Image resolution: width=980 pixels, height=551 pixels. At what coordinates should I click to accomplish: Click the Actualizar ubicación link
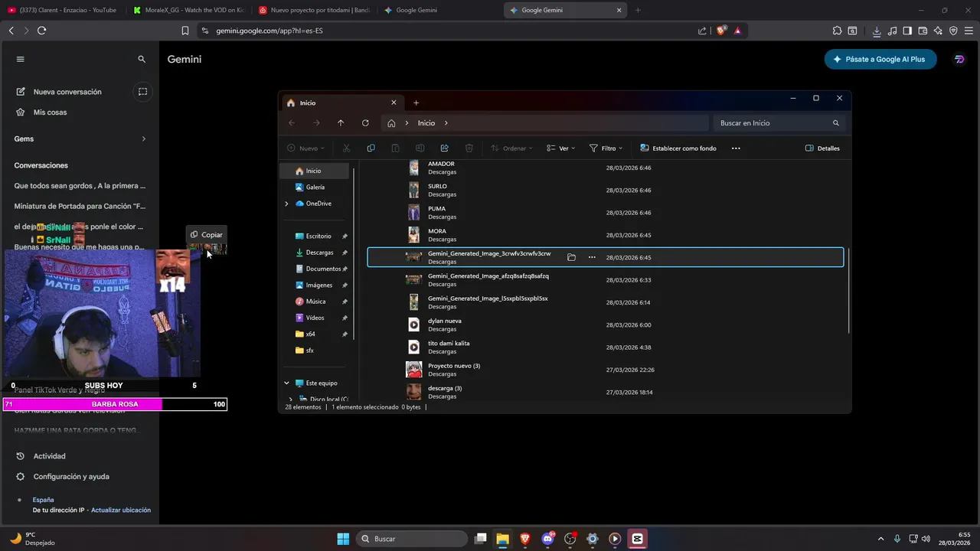[x=121, y=510]
